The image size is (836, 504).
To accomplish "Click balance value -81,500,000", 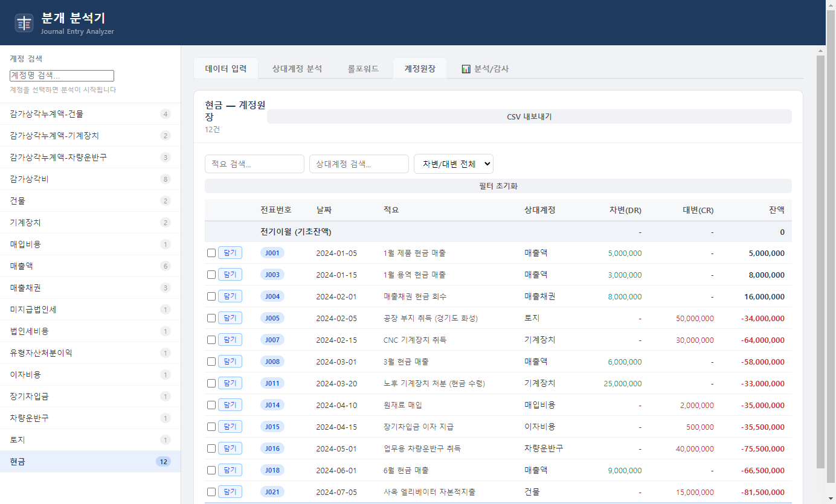I will (x=763, y=492).
